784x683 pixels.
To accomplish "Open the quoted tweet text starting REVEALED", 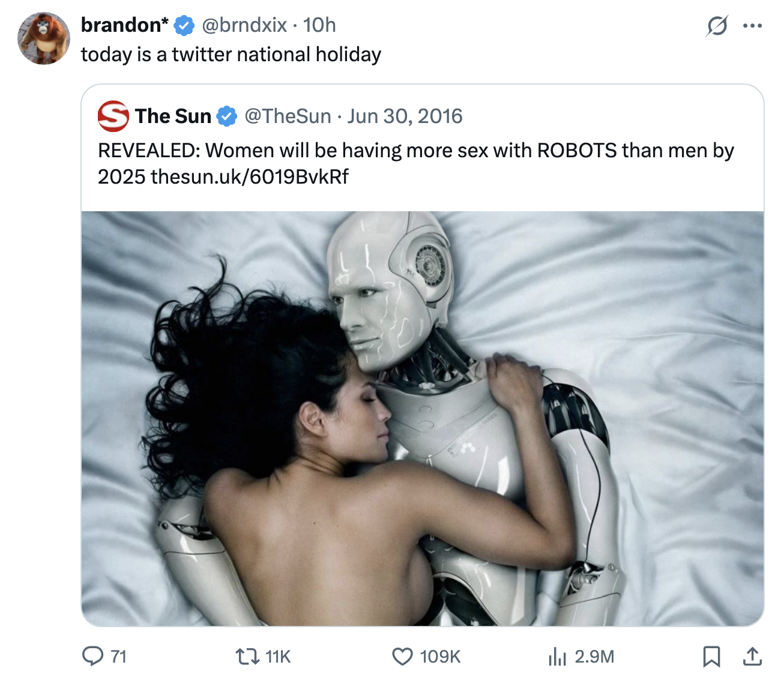I will pyautogui.click(x=416, y=163).
